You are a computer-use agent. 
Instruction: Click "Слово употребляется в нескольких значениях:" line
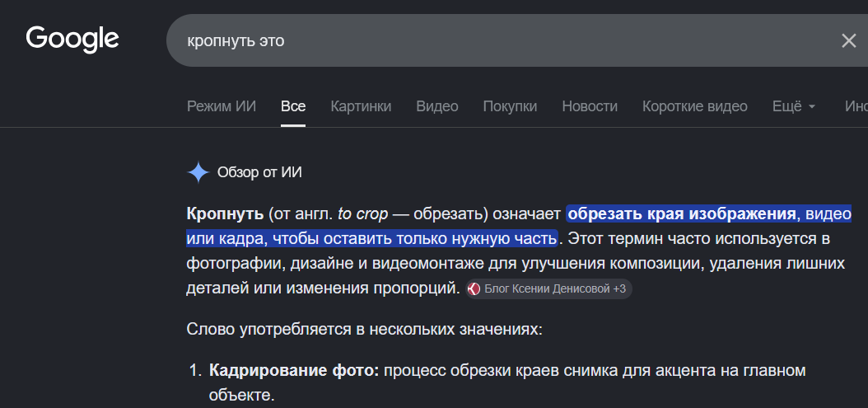pyautogui.click(x=362, y=329)
